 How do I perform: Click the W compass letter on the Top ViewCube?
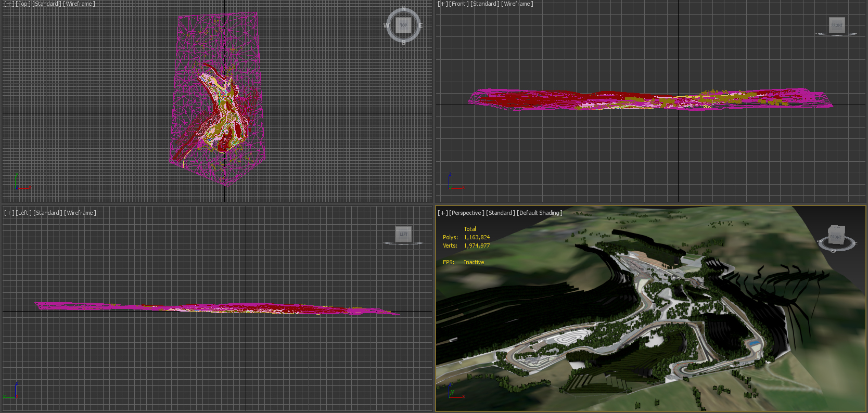pyautogui.click(x=387, y=25)
